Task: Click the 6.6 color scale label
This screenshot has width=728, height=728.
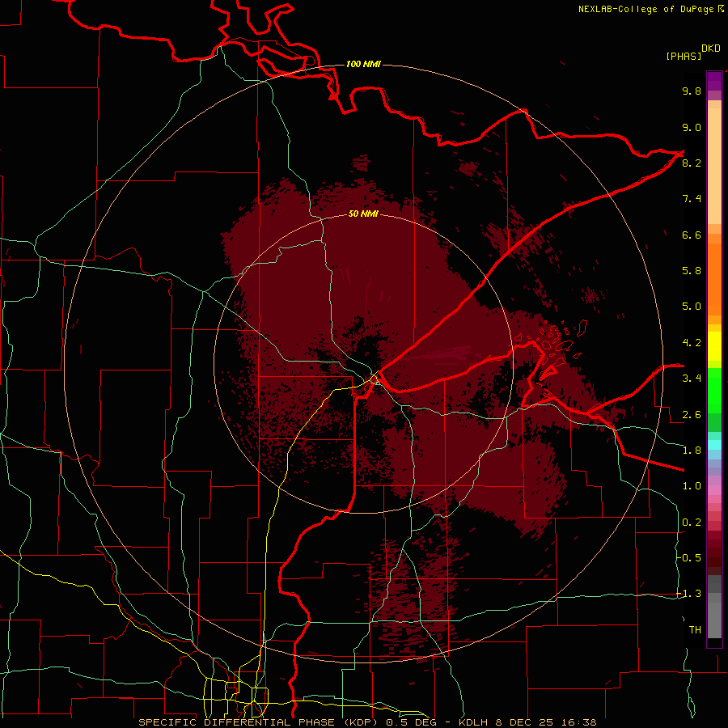Action: point(692,235)
